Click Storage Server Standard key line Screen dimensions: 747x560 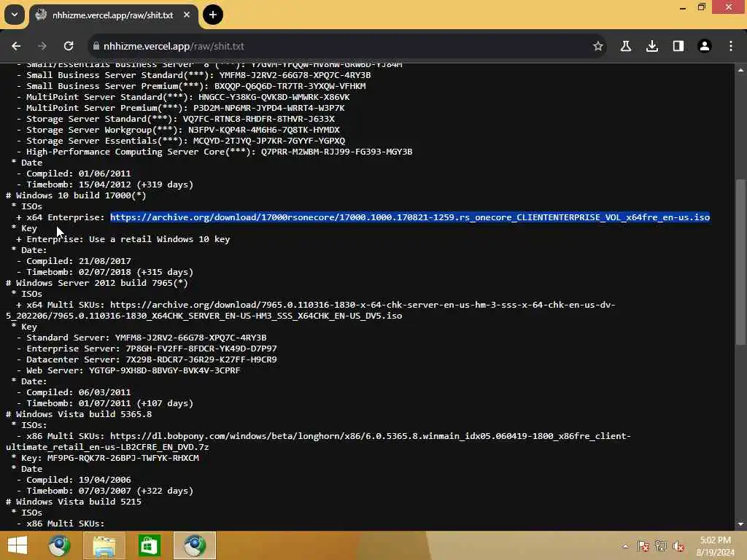coord(175,119)
